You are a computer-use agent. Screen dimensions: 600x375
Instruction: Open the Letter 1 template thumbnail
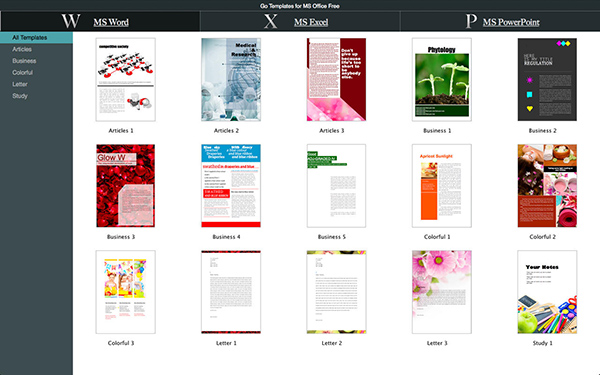coord(231,292)
